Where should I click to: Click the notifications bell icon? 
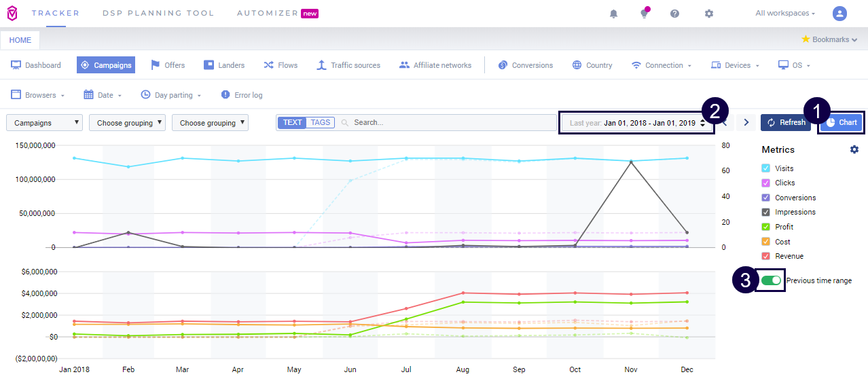(613, 14)
